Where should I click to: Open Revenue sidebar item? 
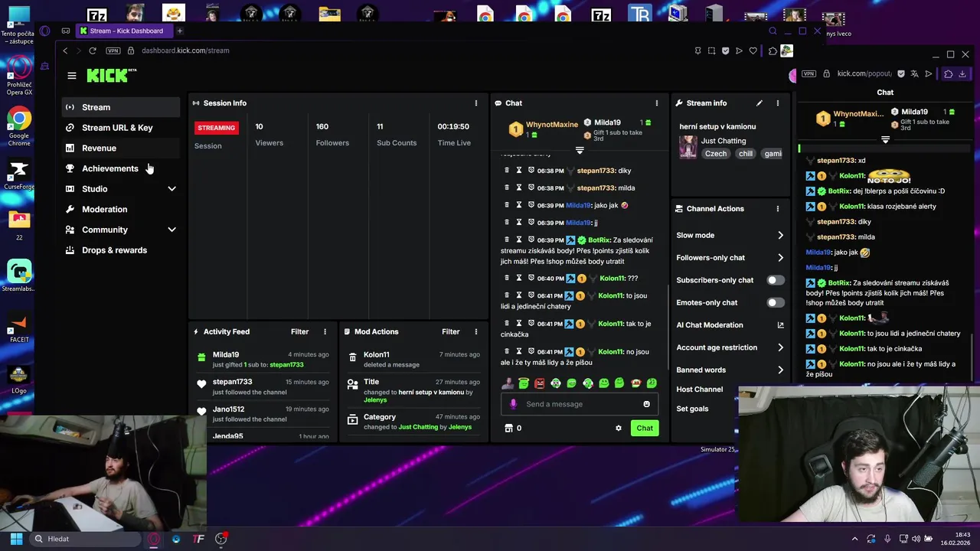click(x=121, y=148)
